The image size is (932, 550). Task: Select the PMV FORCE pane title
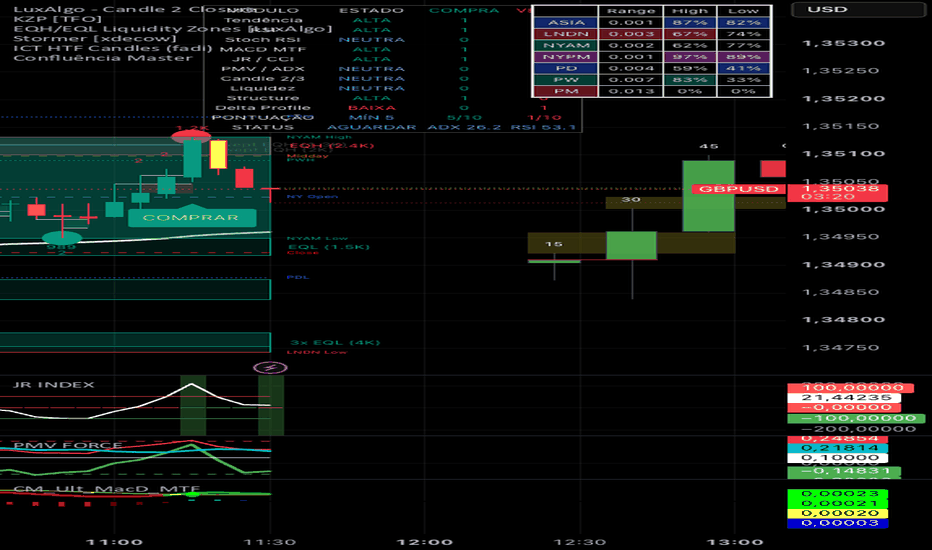[67, 445]
